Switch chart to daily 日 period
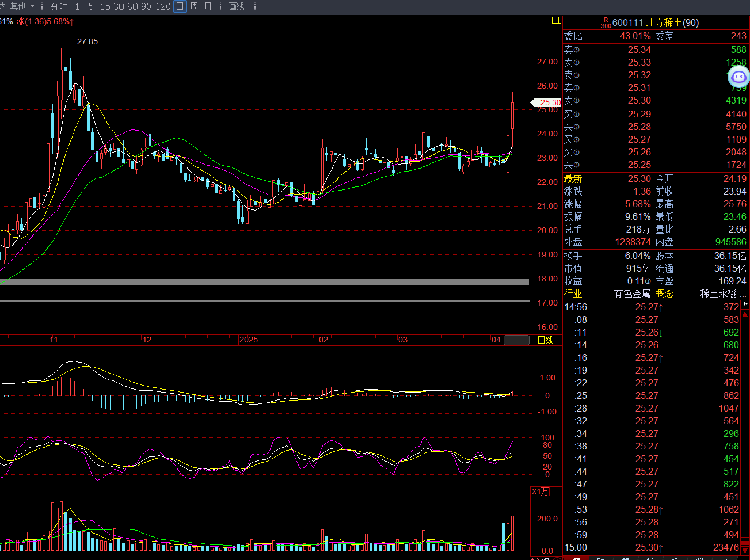 (x=180, y=6)
